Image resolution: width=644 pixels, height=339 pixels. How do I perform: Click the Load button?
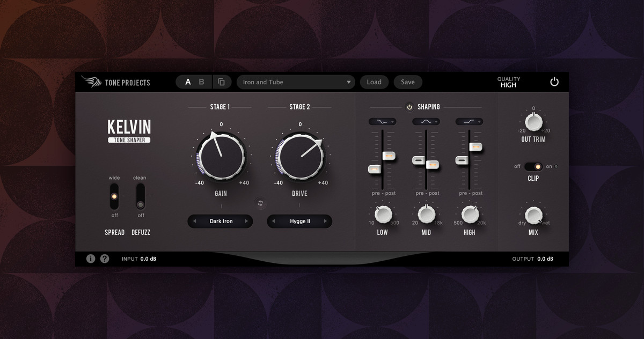coord(374,82)
